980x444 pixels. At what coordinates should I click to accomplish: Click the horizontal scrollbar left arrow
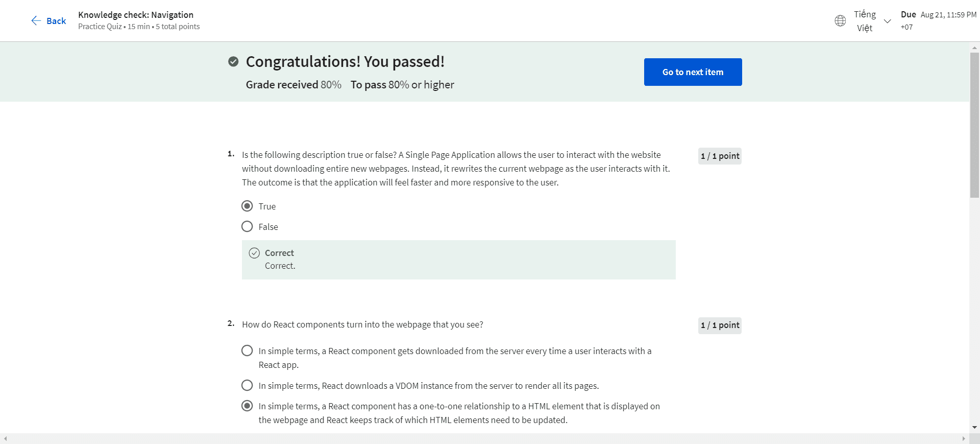click(x=5, y=439)
